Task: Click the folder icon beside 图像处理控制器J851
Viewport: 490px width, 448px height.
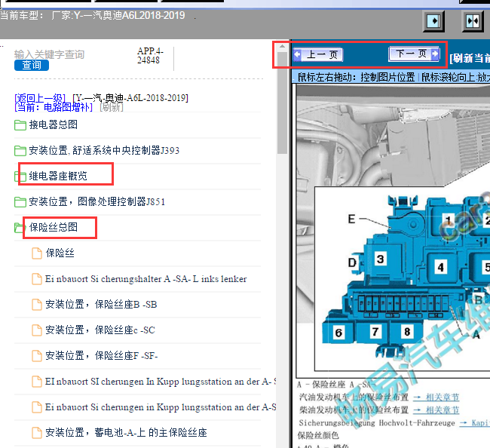Action: click(20, 202)
